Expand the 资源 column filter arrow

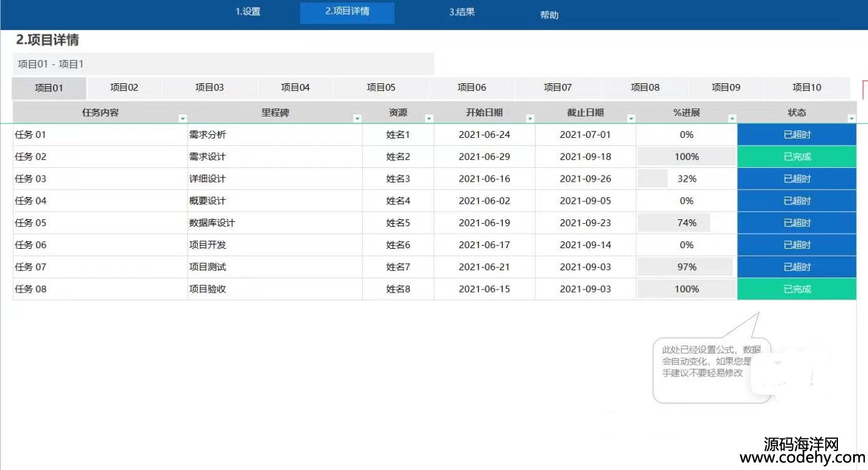pos(429,118)
